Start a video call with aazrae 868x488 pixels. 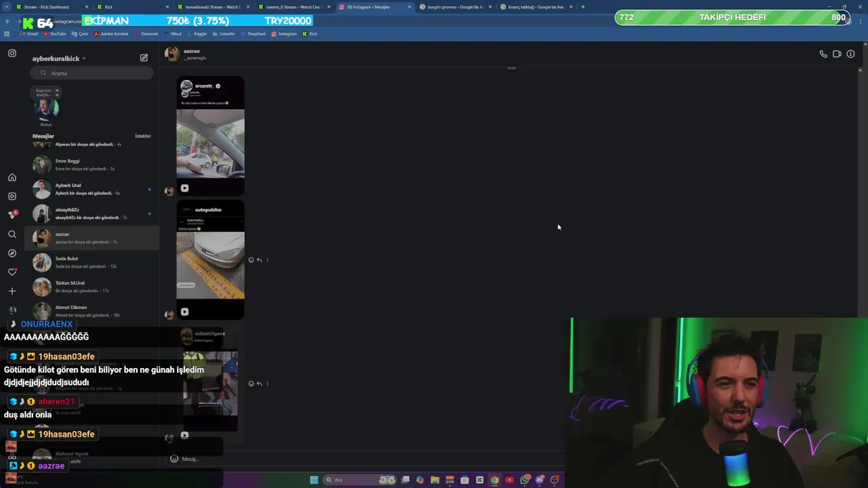(837, 54)
